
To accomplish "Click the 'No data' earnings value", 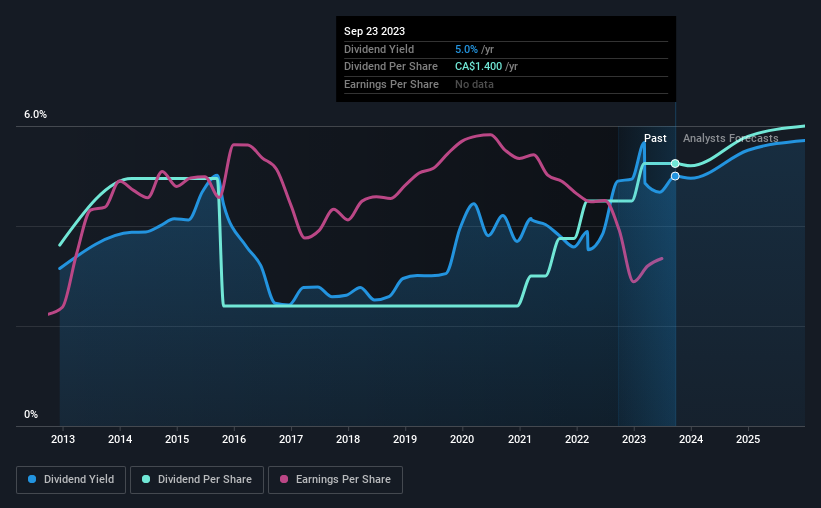I will click(474, 84).
